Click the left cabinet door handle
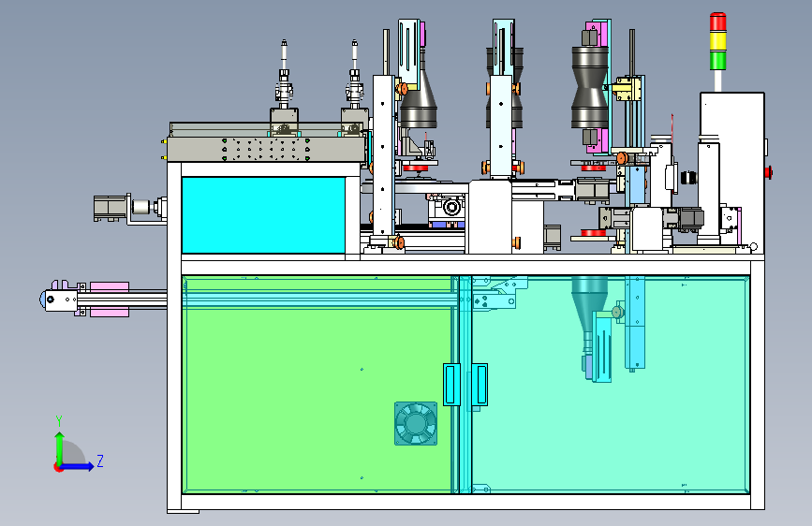Image resolution: width=812 pixels, height=526 pixels. coord(451,384)
